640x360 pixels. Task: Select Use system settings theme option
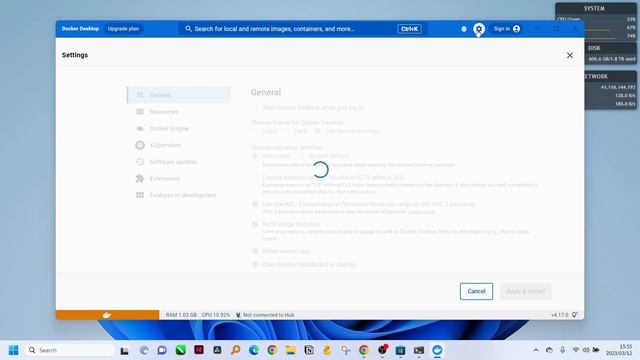click(x=317, y=131)
